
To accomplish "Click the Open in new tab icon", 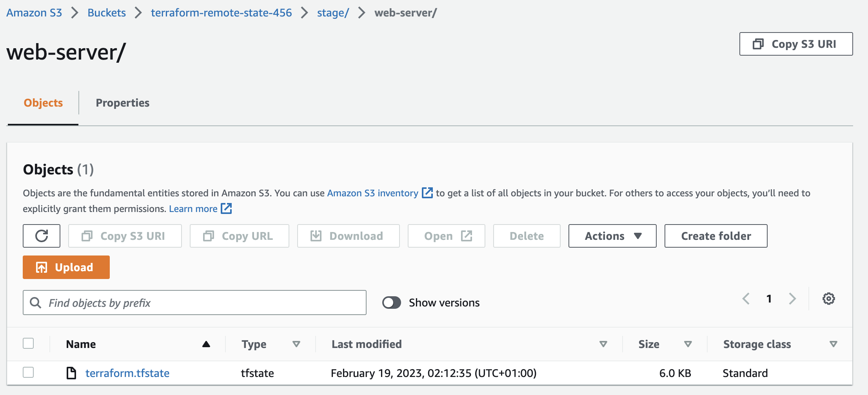I will coord(466,236).
